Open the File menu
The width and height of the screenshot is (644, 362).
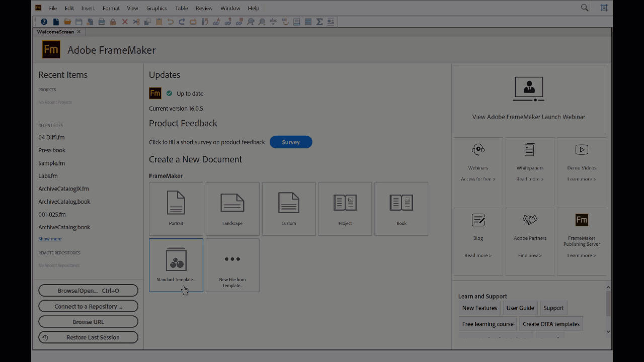pyautogui.click(x=53, y=8)
